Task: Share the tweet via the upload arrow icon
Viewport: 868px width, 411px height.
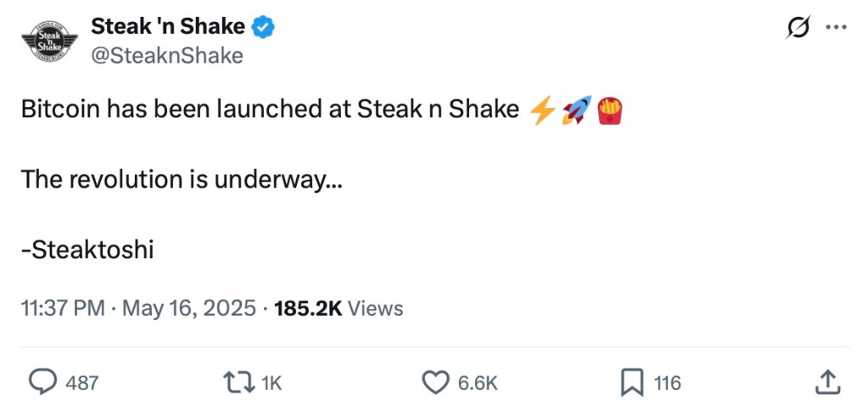Action: tap(826, 383)
